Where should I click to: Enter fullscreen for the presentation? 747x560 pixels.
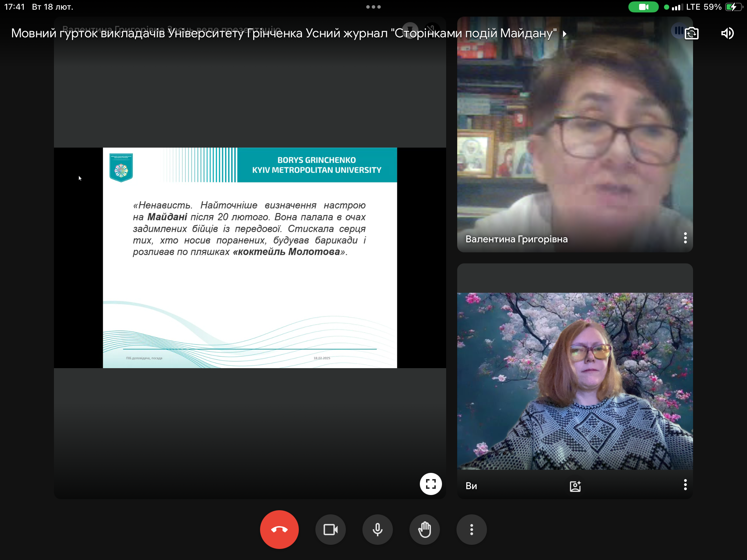(x=431, y=484)
